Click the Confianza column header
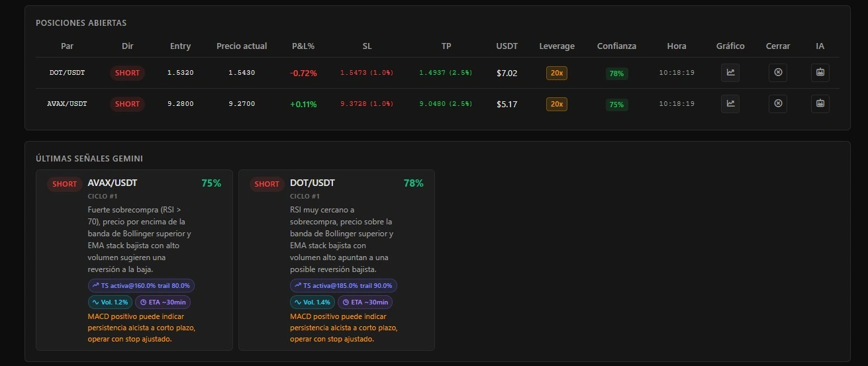This screenshot has height=366, width=868. 616,46
